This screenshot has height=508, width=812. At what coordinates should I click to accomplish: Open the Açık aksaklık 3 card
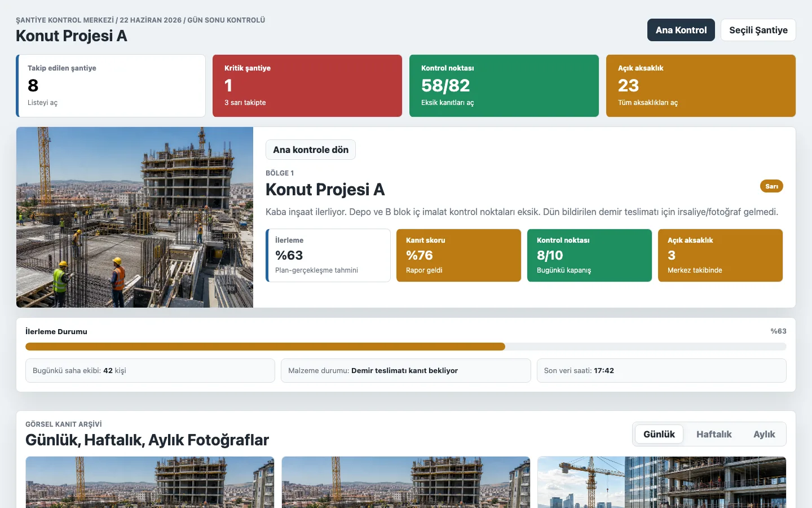click(x=721, y=255)
